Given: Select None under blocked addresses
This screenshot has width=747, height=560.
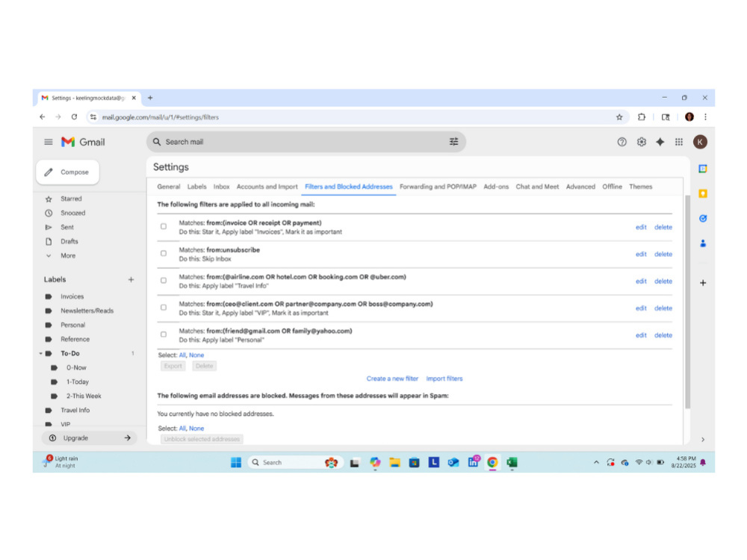Looking at the screenshot, I should (x=196, y=429).
